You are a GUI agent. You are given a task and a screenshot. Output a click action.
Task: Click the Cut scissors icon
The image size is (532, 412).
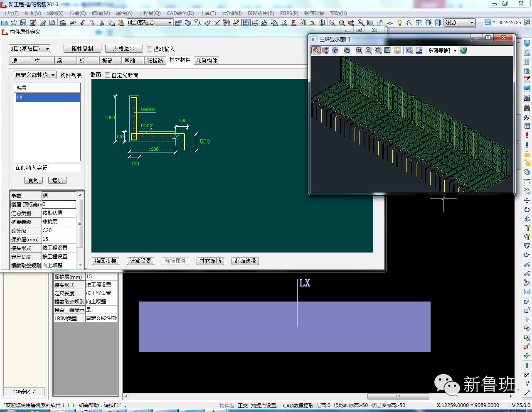[x=101, y=22]
